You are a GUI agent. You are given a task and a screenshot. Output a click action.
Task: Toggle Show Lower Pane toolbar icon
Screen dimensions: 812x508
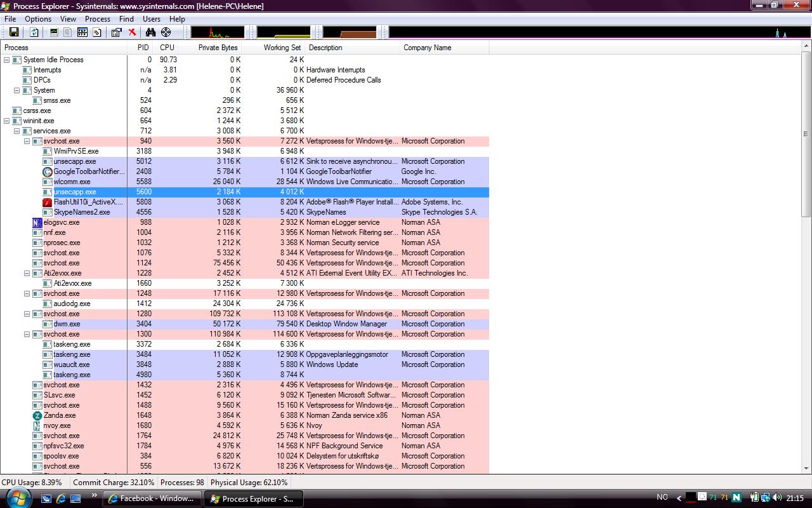pos(82,32)
